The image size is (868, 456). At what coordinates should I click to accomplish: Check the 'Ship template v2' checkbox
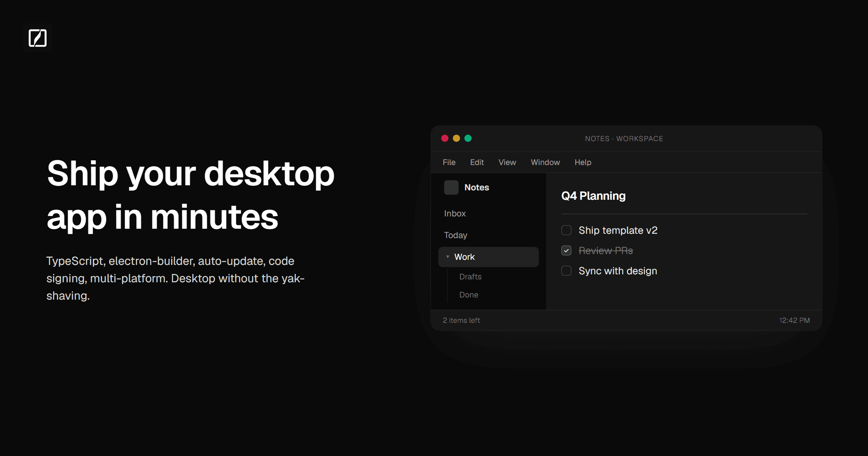566,230
